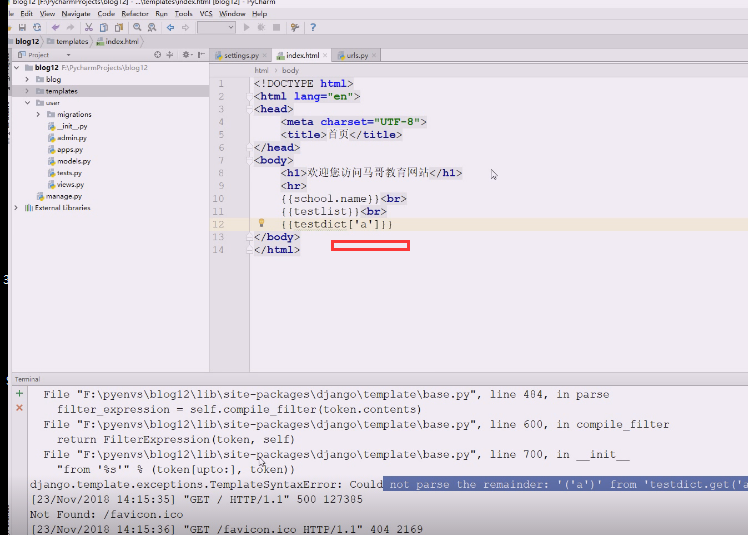Screen dimensions: 748x535
Task: Click the Cut scissors icon
Action: 89,28
